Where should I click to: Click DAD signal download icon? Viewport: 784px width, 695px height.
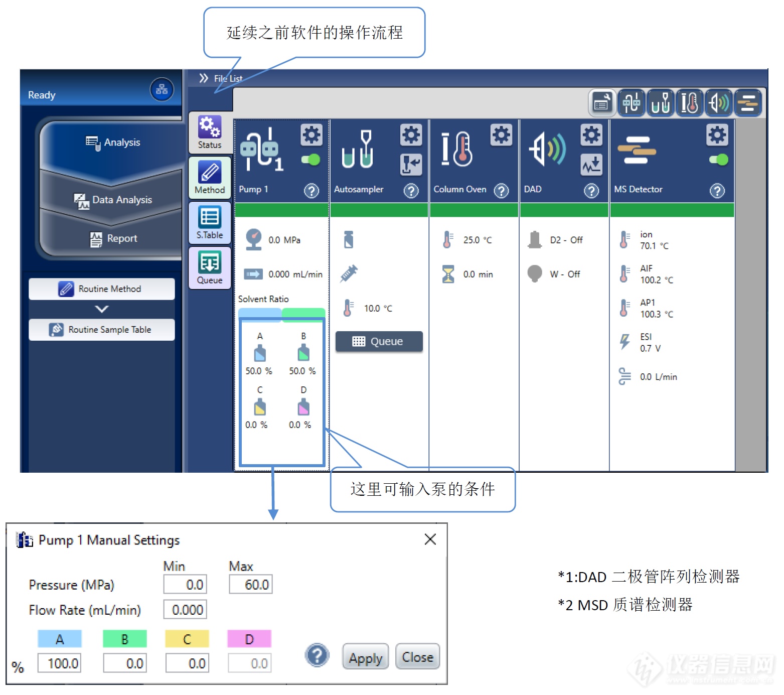[x=591, y=165]
